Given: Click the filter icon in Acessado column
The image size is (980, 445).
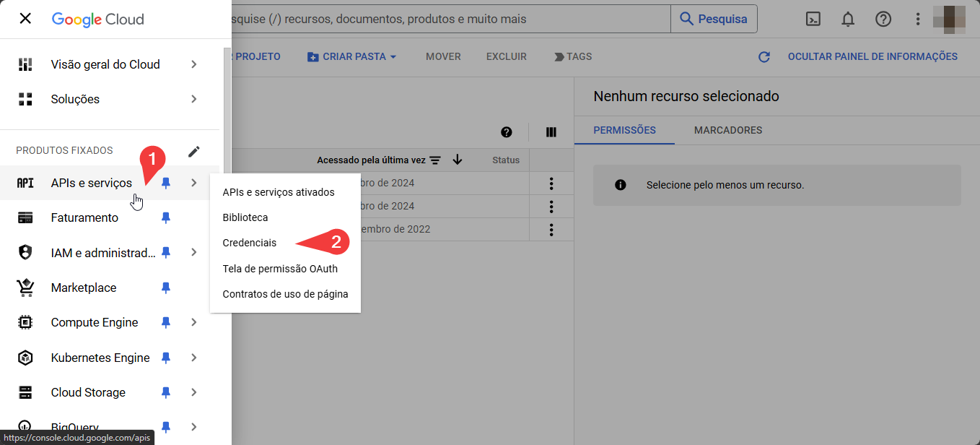Looking at the screenshot, I should [x=435, y=160].
